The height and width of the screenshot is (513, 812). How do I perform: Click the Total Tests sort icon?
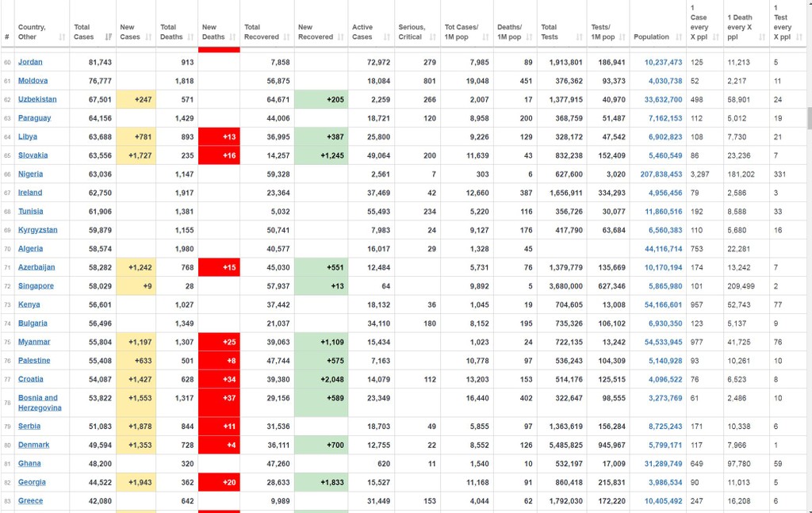(580, 36)
